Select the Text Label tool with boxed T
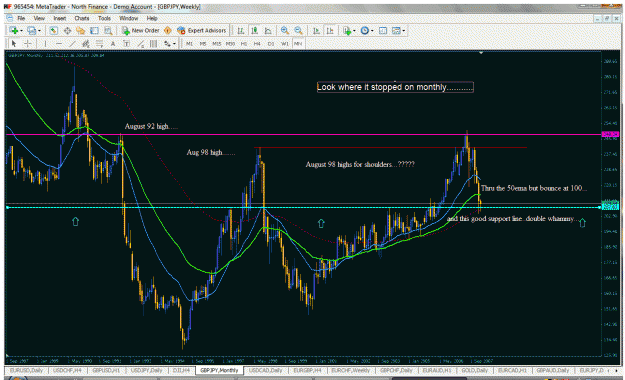 [126, 44]
